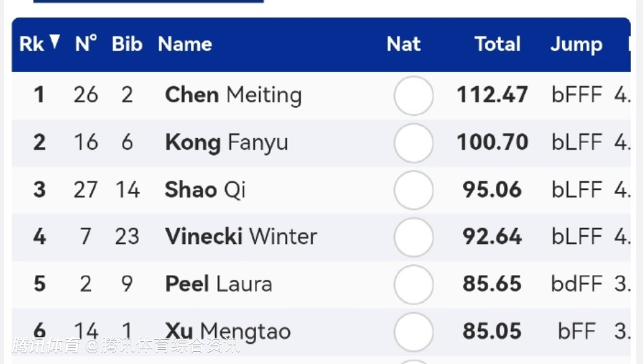643x364 pixels.
Task: Click Xu Mengtao's name in results
Action: click(228, 331)
